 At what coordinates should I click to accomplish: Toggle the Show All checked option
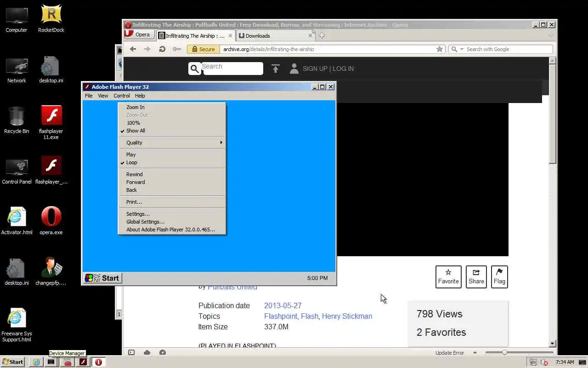click(171, 131)
